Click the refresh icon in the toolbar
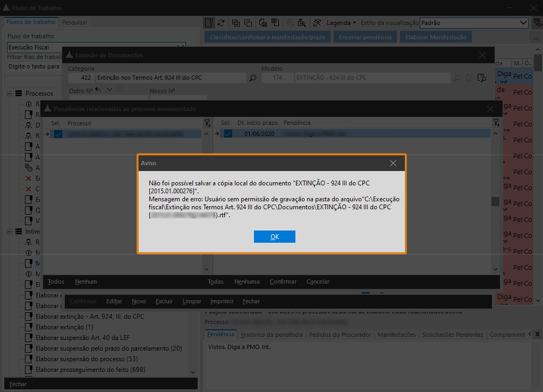 click(x=221, y=23)
